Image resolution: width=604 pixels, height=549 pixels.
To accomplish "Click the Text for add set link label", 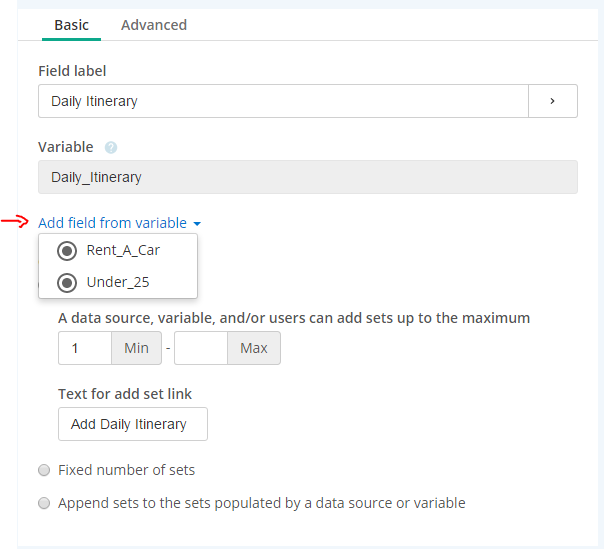I will pyautogui.click(x=125, y=394).
